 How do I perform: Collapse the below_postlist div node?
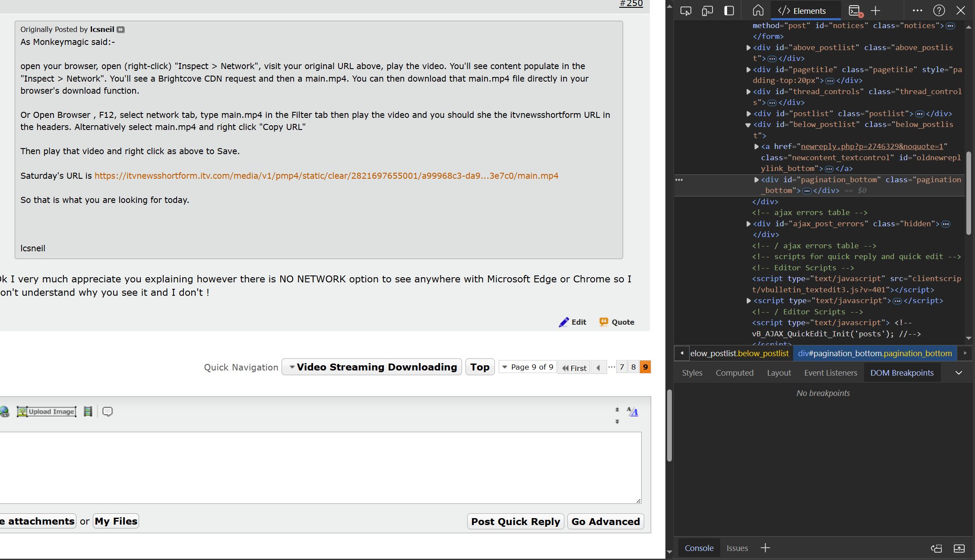[x=748, y=125]
